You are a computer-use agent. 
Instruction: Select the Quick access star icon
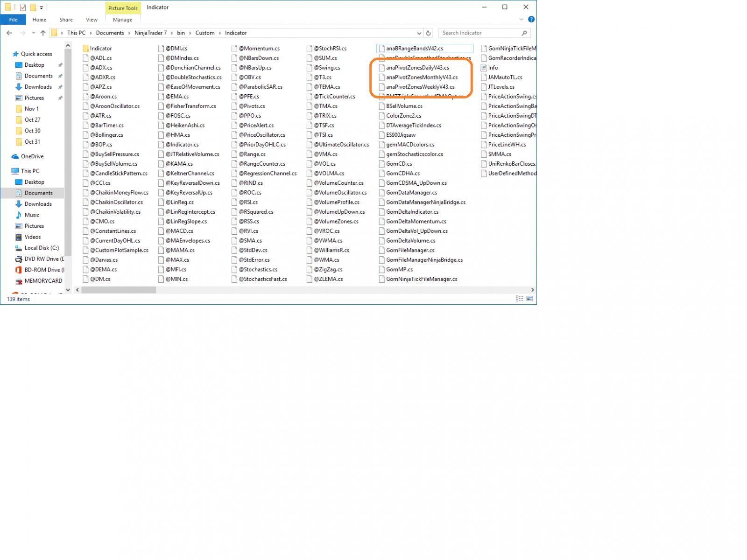click(x=15, y=54)
